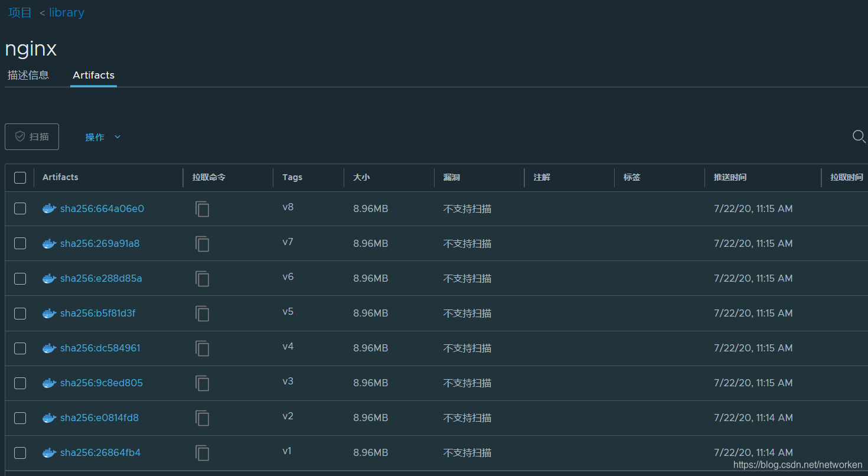The width and height of the screenshot is (868, 476).
Task: Click Docker whale icon of v4 artifact
Action: (50, 348)
